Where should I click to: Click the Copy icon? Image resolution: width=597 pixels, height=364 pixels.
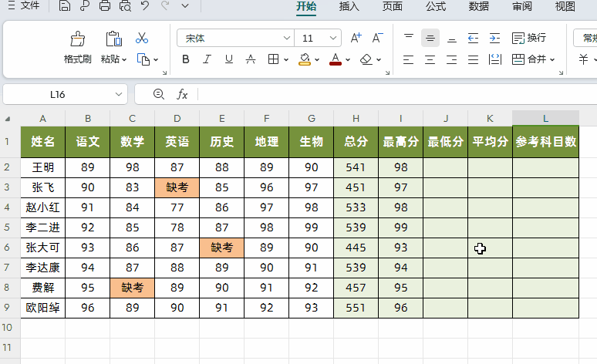(x=143, y=59)
